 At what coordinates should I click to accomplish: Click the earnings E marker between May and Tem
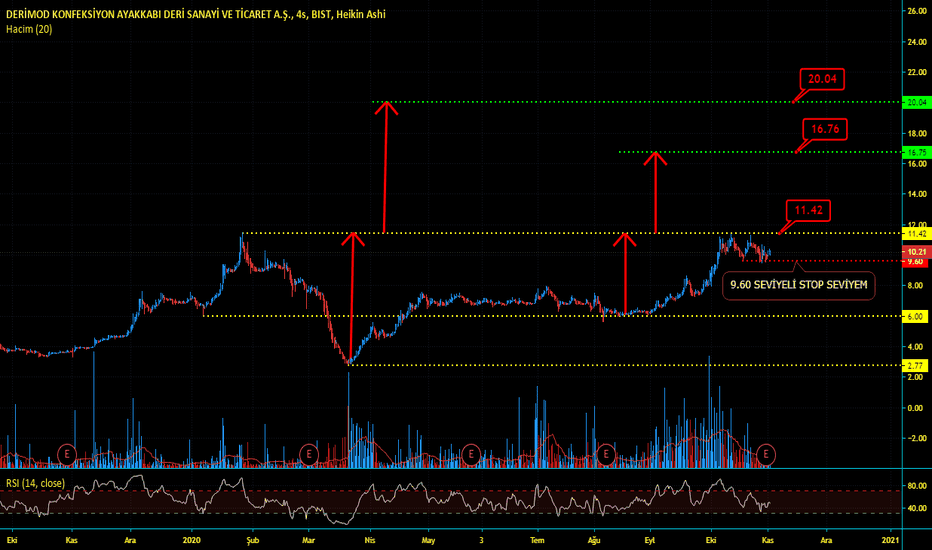coord(471,454)
